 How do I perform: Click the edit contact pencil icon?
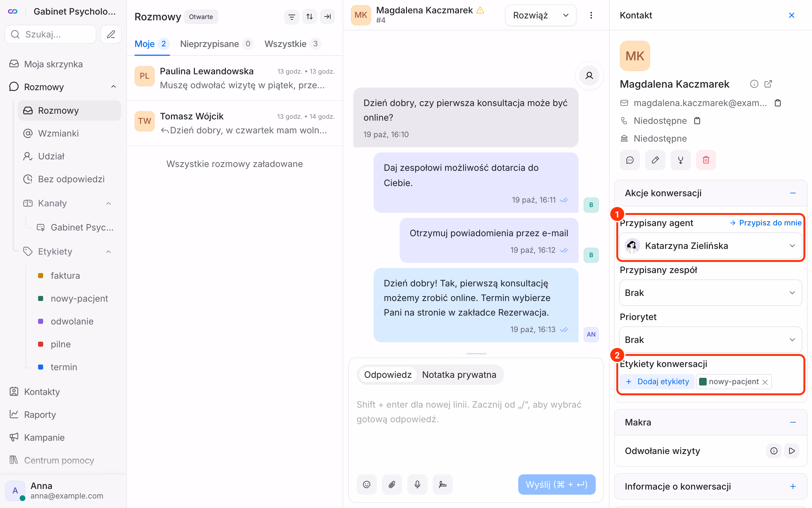pos(655,160)
